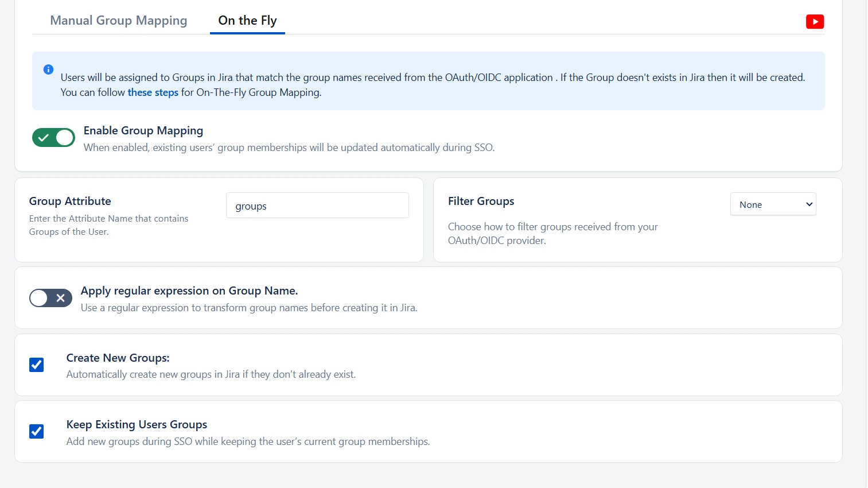Viewport: 868px width, 488px height.
Task: Open the these steps hyperlink
Action: pyautogui.click(x=153, y=92)
